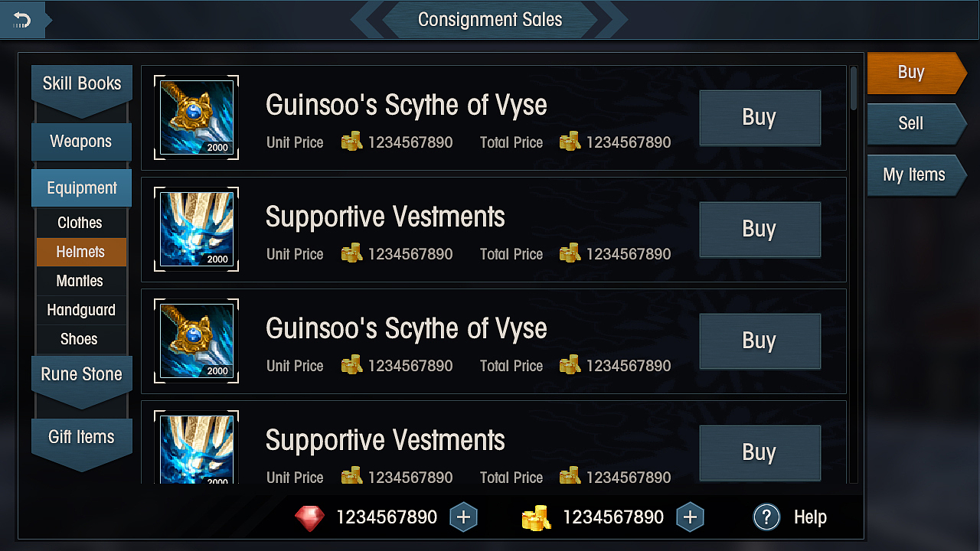980x551 pixels.
Task: Click the item list vertical scrollbar
Action: pyautogui.click(x=854, y=274)
